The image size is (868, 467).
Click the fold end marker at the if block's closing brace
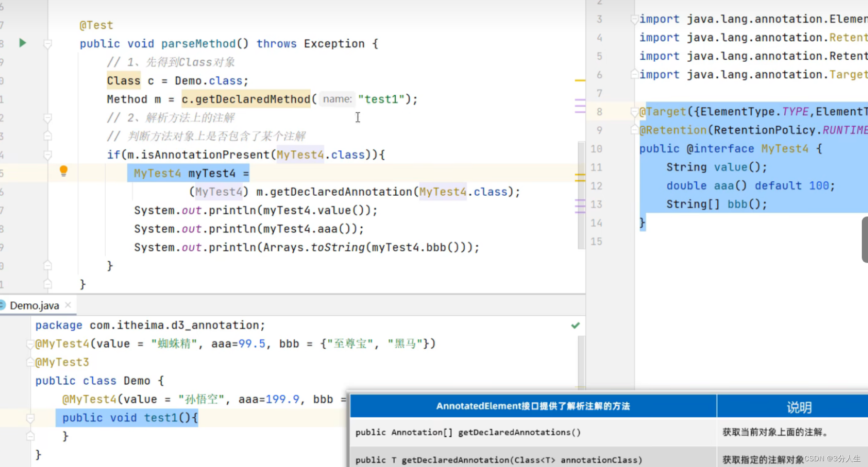tap(48, 266)
